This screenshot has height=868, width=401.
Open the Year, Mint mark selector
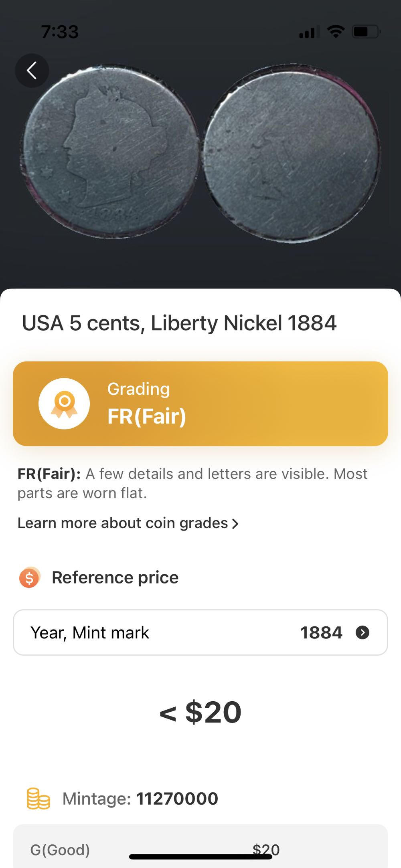pos(200,632)
